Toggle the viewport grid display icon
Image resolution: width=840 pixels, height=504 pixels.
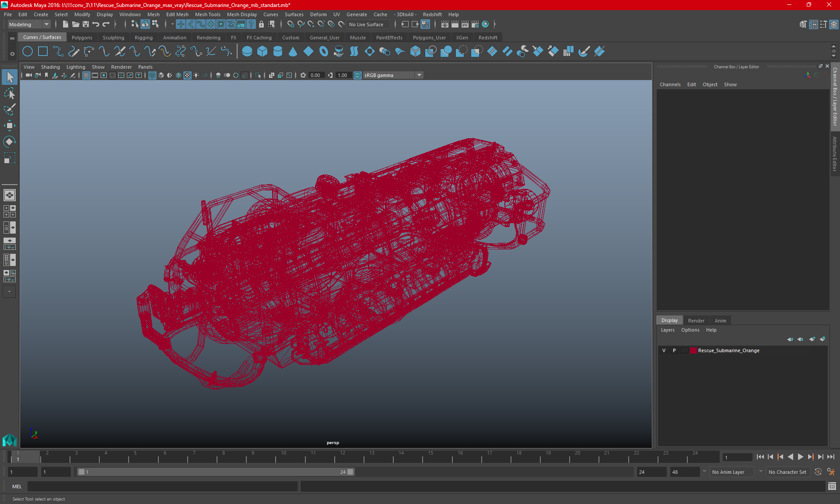point(86,75)
